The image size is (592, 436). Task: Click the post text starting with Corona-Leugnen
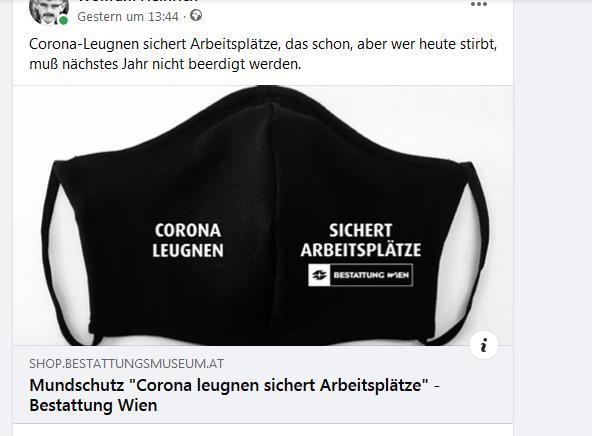(x=263, y=44)
